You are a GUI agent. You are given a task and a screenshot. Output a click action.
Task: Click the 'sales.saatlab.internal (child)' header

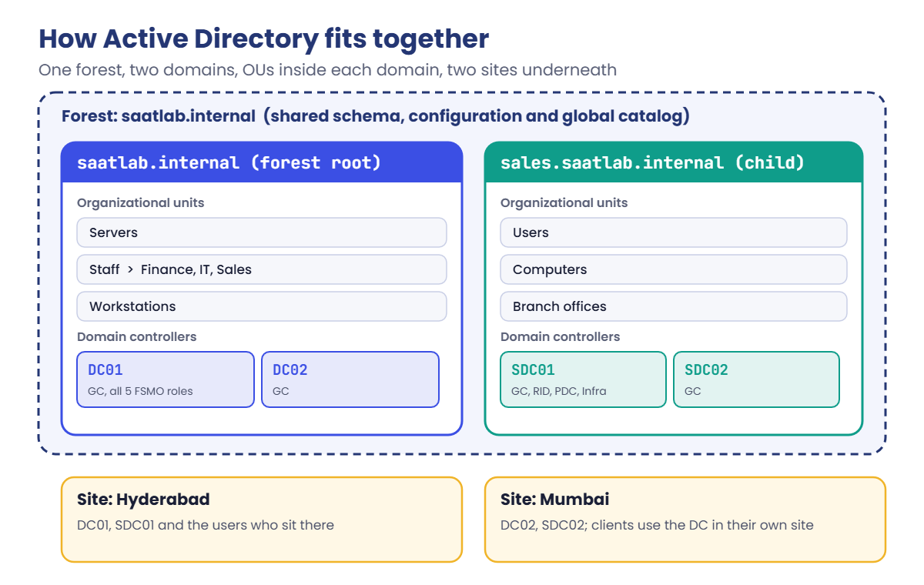674,162
